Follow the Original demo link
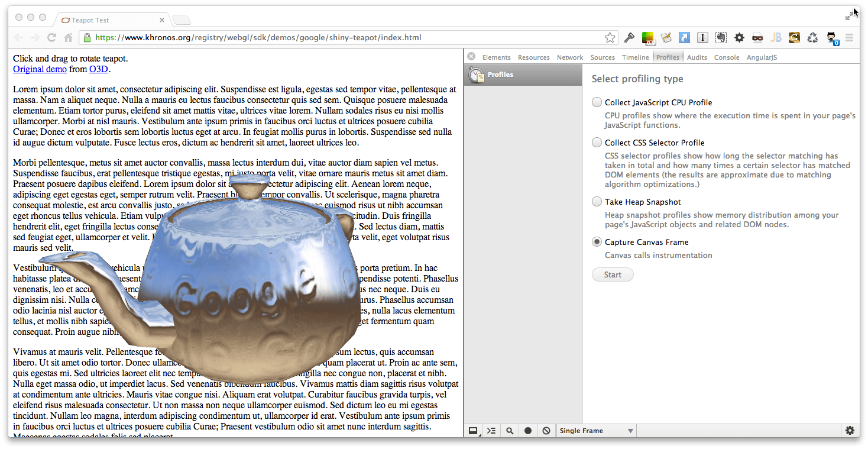 click(x=40, y=69)
